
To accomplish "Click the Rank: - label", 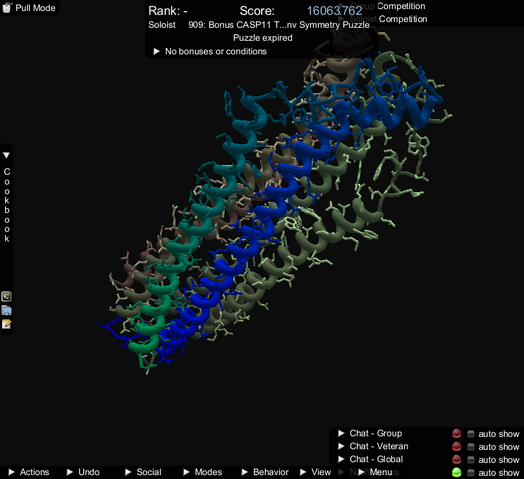I will (168, 11).
